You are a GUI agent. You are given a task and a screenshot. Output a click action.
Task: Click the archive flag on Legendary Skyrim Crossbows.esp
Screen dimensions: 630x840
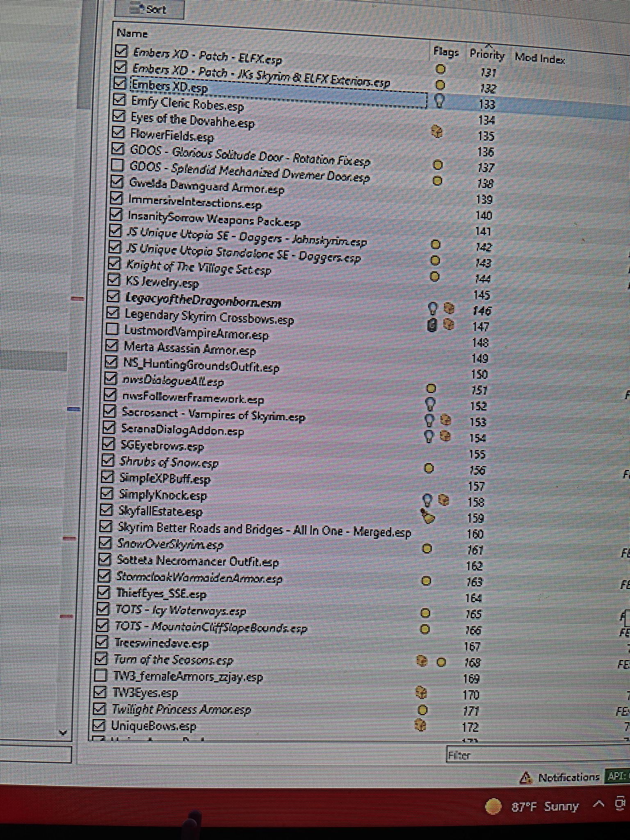tap(449, 325)
